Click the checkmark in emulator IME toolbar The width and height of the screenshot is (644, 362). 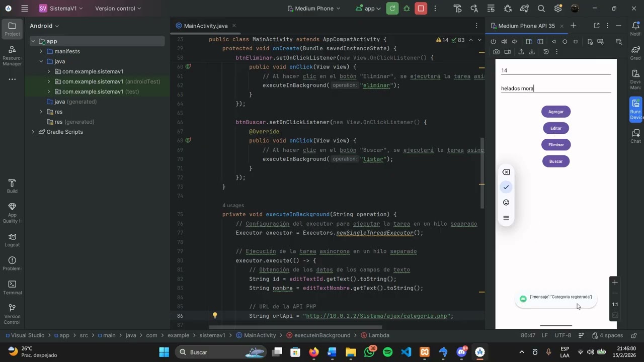[506, 187]
